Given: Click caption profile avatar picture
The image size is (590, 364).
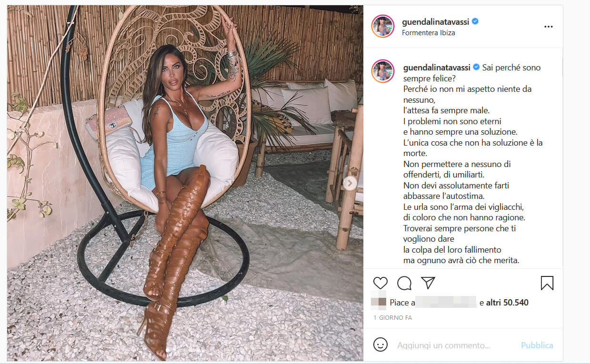Looking at the screenshot, I should tap(383, 71).
